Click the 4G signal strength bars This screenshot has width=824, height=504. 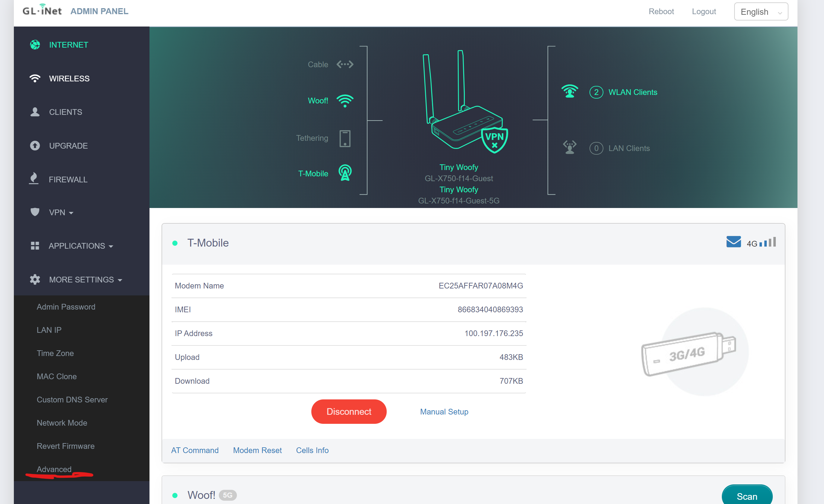(x=767, y=242)
